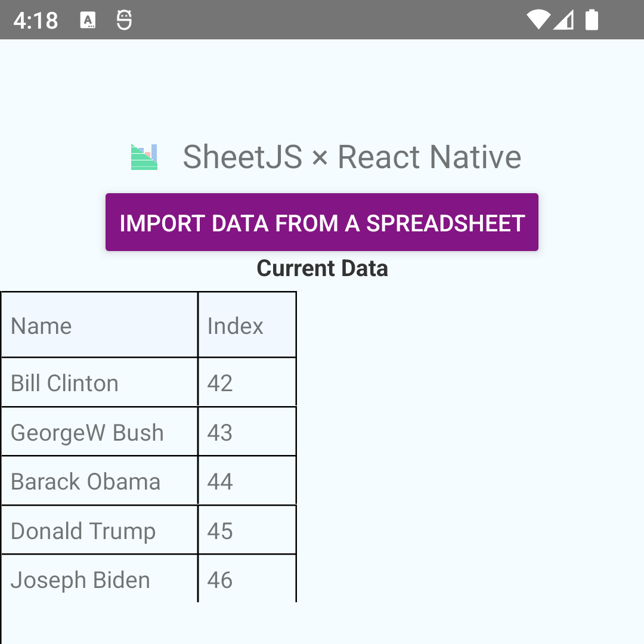This screenshot has width=644, height=644.
Task: Click the Barack Obama row
Action: point(98,481)
